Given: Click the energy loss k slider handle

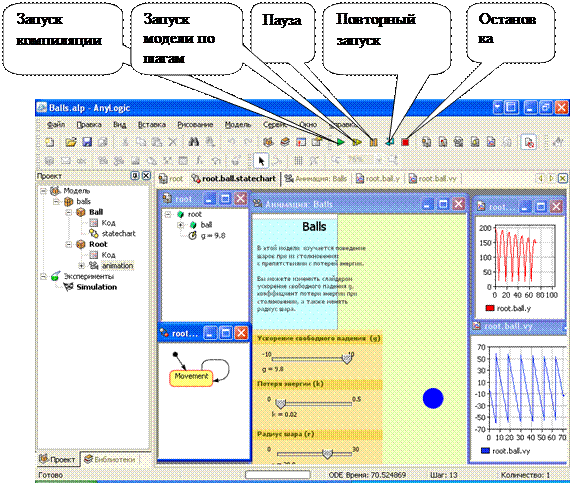Looking at the screenshot, I should (280, 403).
